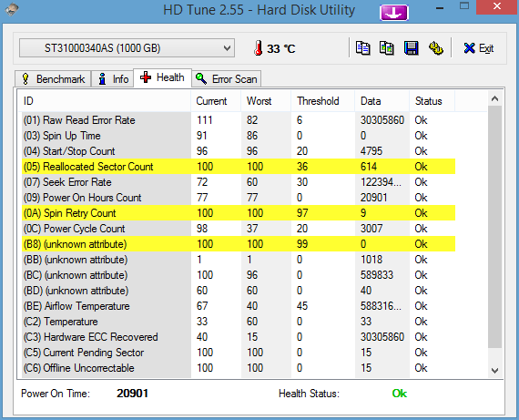Viewport: 519px width, 420px height.
Task: Select the (BB) unknown attribute row
Action: click(239, 260)
